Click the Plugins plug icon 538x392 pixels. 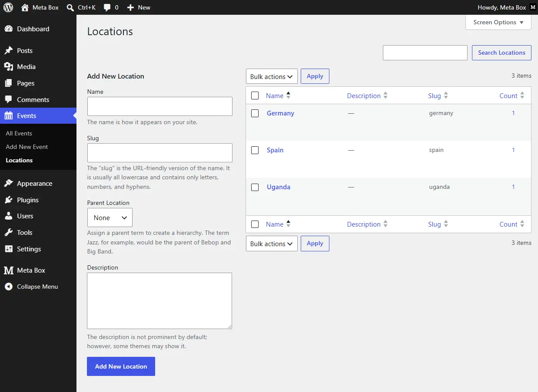tap(8, 200)
